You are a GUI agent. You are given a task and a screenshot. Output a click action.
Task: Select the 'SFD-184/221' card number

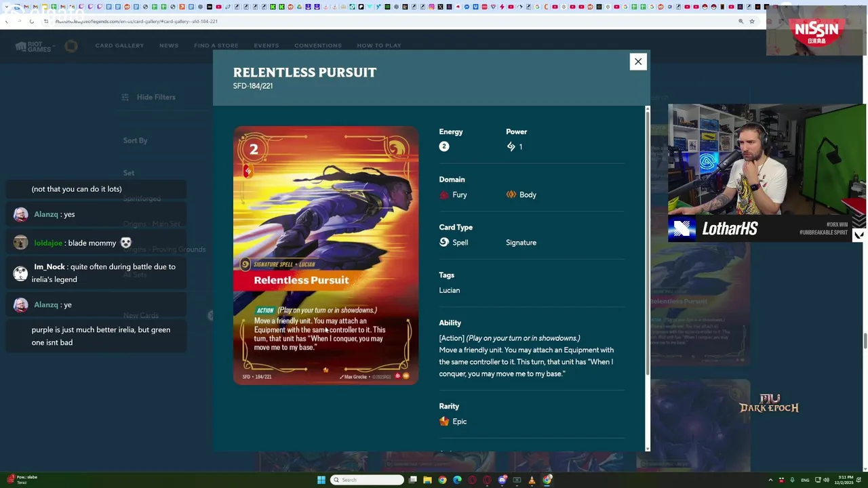coord(253,86)
